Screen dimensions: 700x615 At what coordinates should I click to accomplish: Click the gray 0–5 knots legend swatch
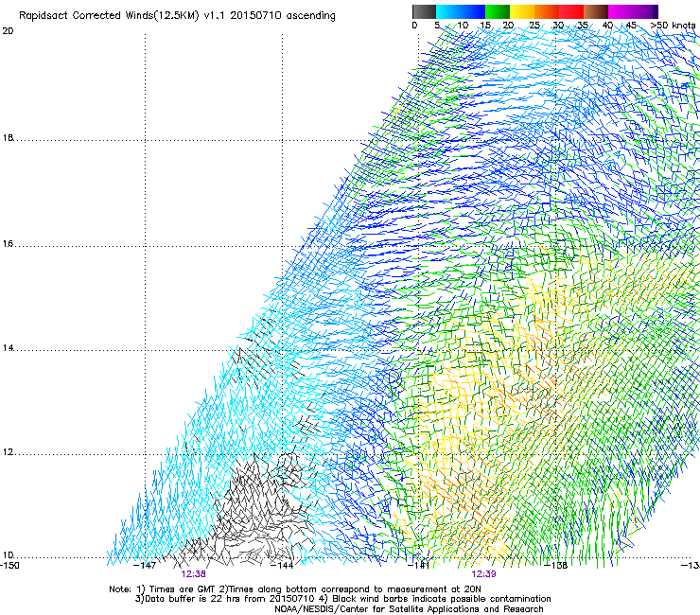pos(424,11)
